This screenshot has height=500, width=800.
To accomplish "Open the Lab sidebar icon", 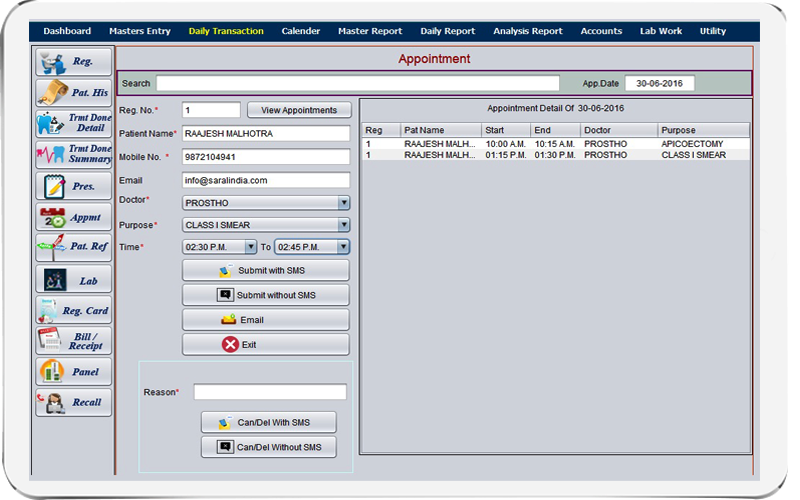I will [73, 279].
